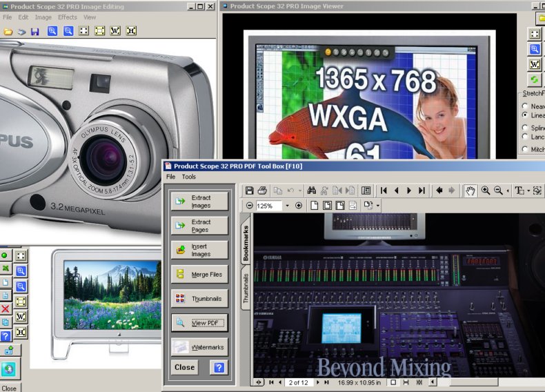Click the binoculars search icon in PDF toolbar
This screenshot has width=545, height=392.
coord(311,190)
